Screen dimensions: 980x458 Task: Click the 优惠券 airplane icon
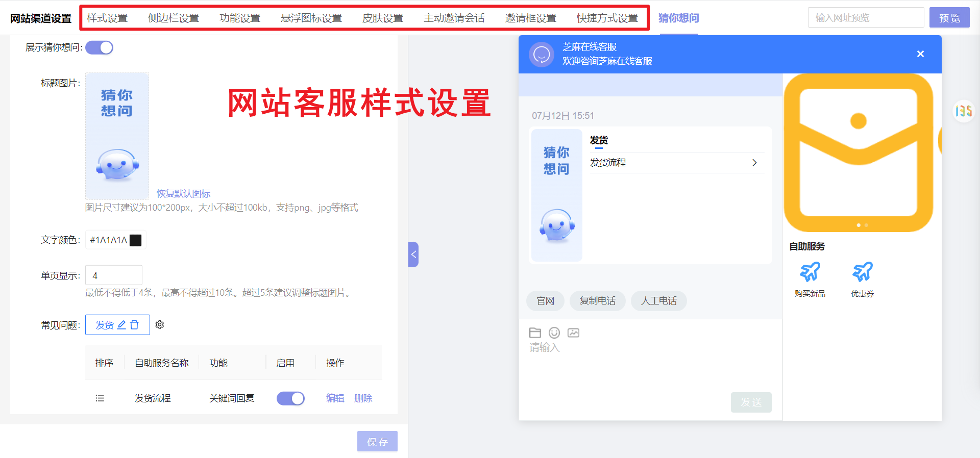tap(862, 272)
